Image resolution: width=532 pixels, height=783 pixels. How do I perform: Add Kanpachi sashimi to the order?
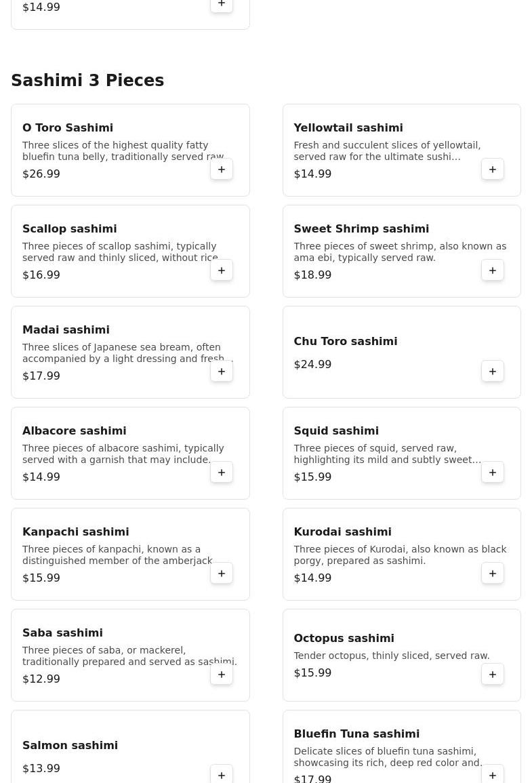pyautogui.click(x=222, y=574)
